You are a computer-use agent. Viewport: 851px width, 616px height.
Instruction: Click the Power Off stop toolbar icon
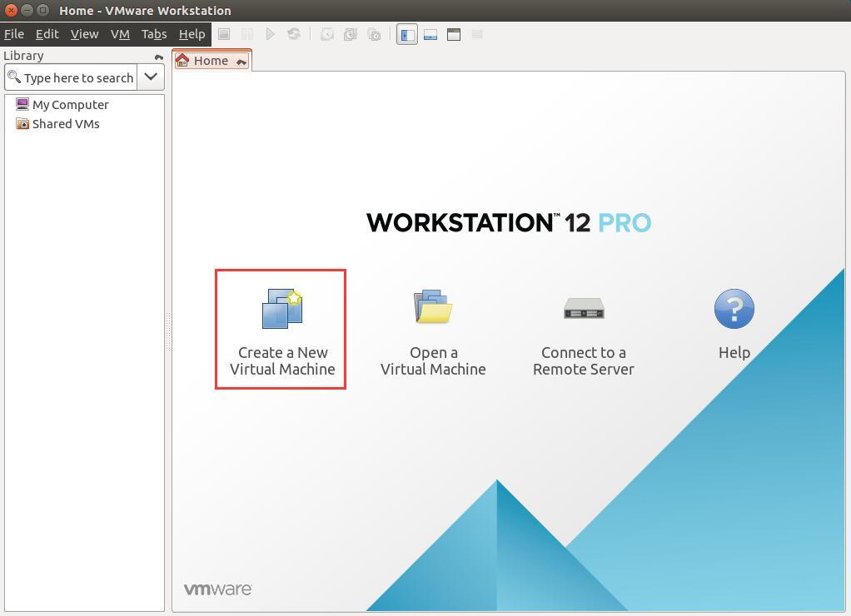click(224, 34)
